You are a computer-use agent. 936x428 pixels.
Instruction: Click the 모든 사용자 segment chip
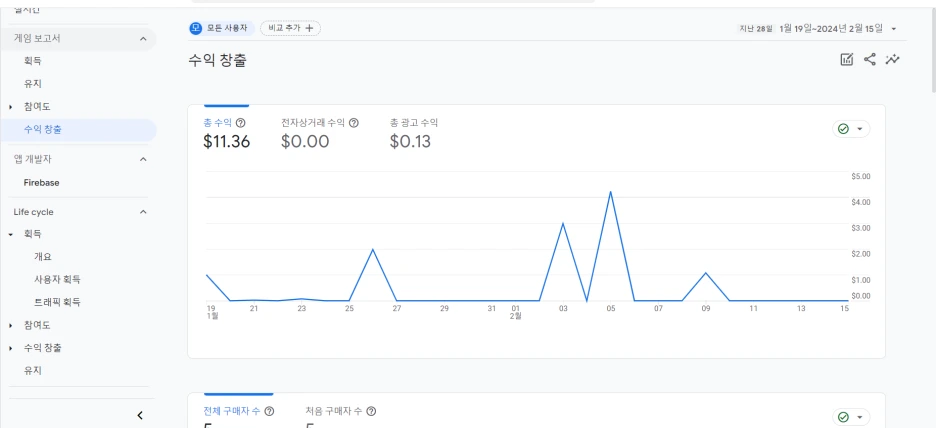[x=221, y=28]
